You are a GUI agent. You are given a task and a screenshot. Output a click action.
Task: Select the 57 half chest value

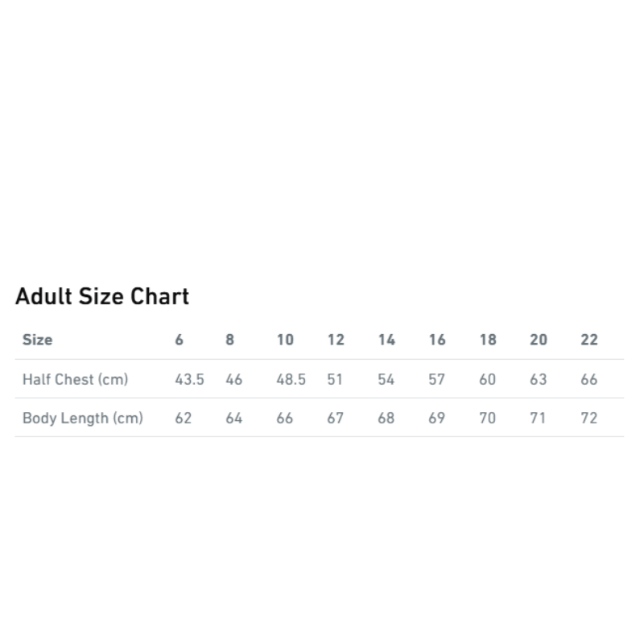point(437,379)
